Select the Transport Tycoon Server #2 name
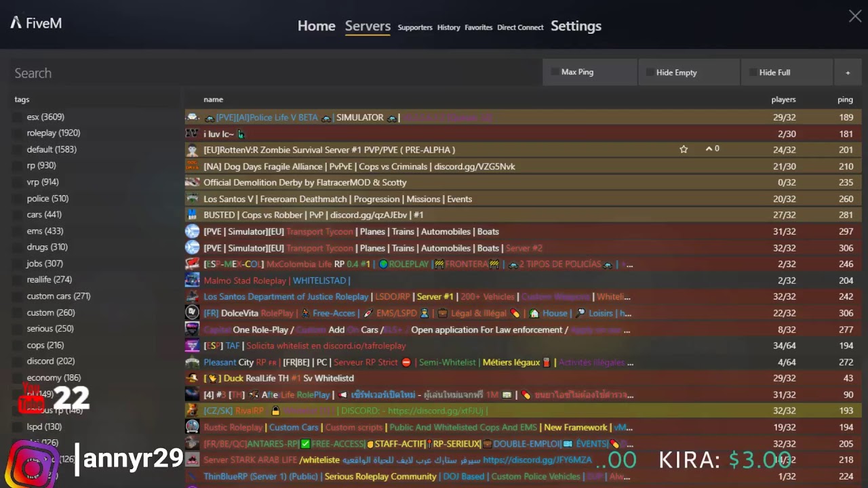The width and height of the screenshot is (868, 488). click(x=373, y=248)
